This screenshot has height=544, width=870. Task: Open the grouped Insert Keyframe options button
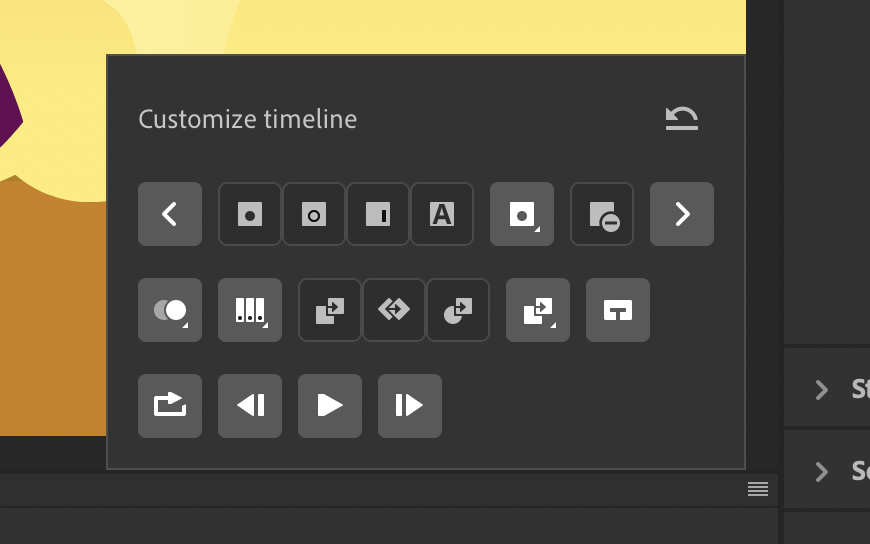pos(522,214)
